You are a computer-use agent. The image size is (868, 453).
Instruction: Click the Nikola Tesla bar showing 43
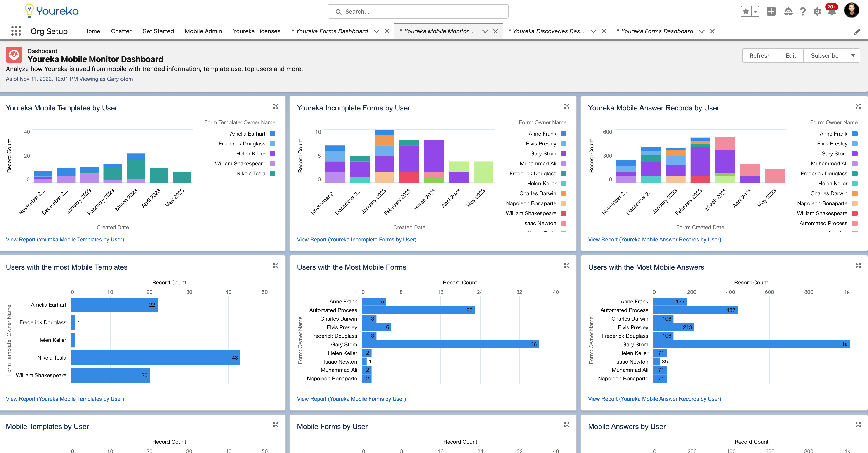(155, 358)
